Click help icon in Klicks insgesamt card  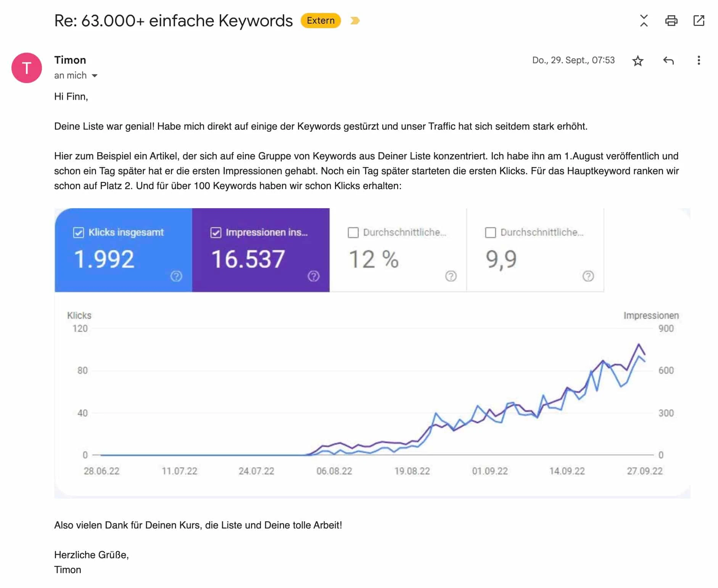[x=176, y=276]
